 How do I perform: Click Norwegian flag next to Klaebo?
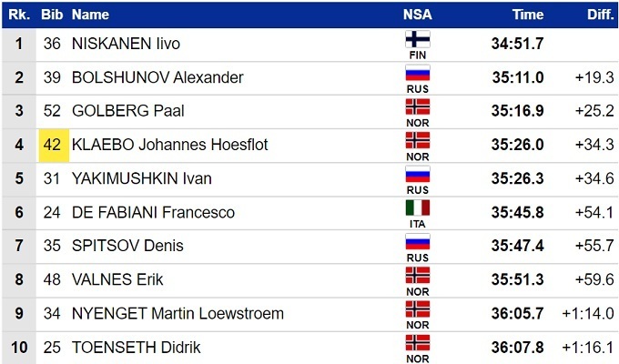(417, 140)
